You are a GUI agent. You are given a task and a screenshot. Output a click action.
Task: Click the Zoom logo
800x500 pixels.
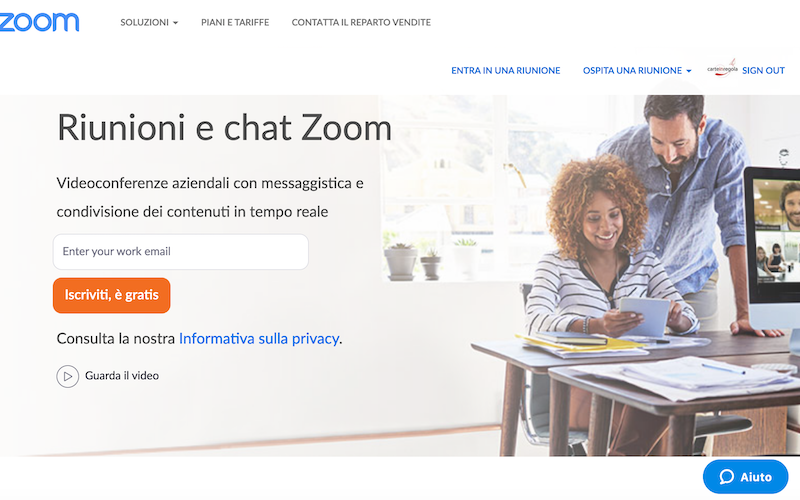(x=39, y=22)
